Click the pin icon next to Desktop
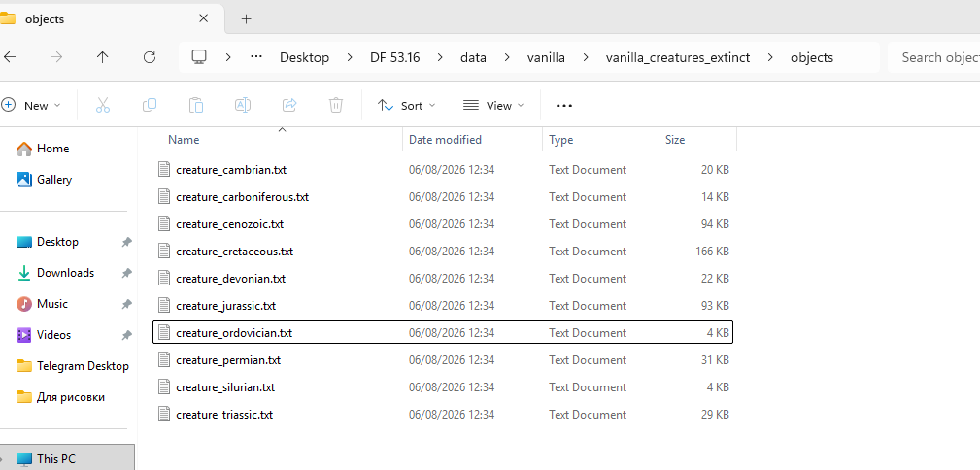The width and height of the screenshot is (980, 470). (x=126, y=242)
